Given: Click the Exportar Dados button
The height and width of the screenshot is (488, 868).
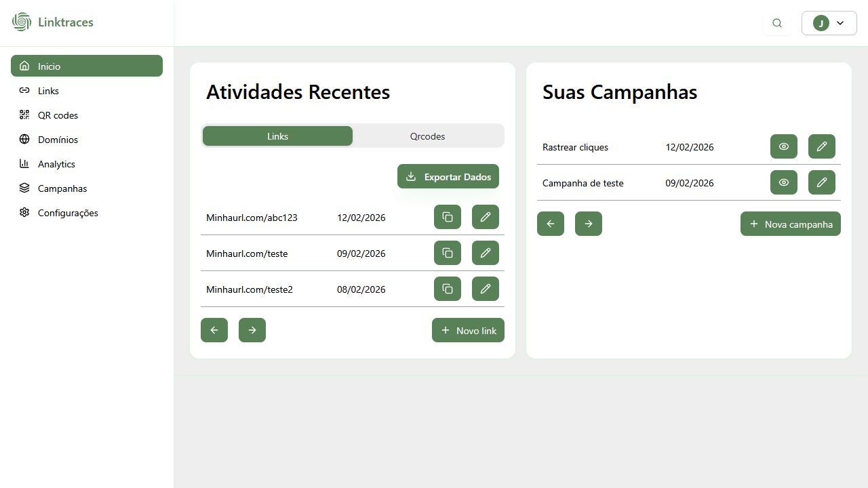Looking at the screenshot, I should (x=448, y=176).
